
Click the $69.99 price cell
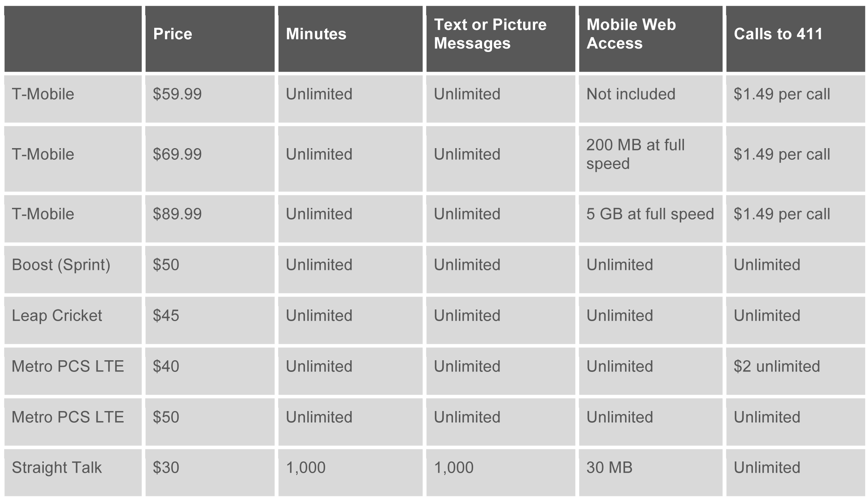point(177,154)
